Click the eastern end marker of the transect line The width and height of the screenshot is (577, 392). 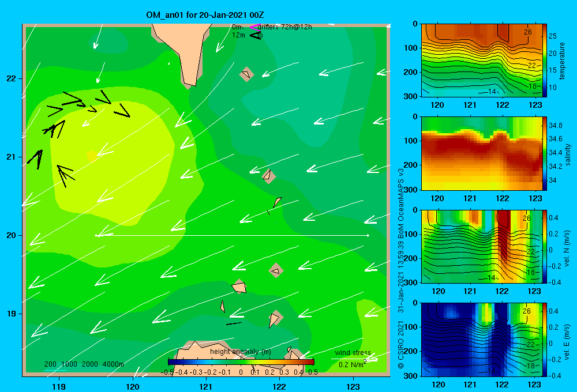coord(368,235)
